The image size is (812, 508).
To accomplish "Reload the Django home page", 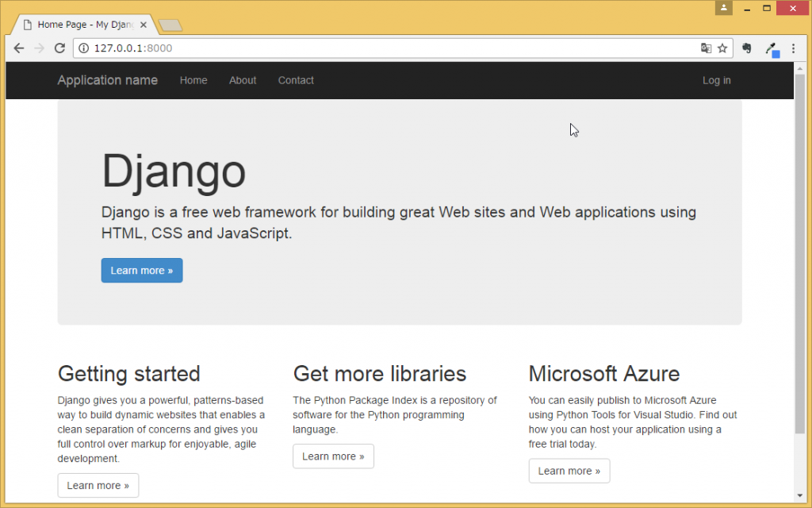I will 59,48.
